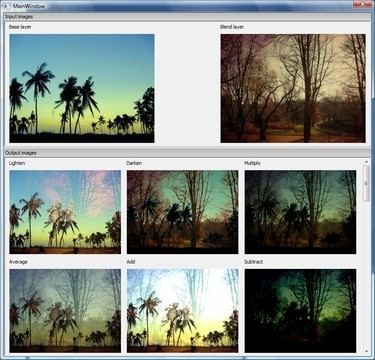Viewport: 375px width, 360px height.
Task: Select the Average output image
Action: [x=65, y=311]
